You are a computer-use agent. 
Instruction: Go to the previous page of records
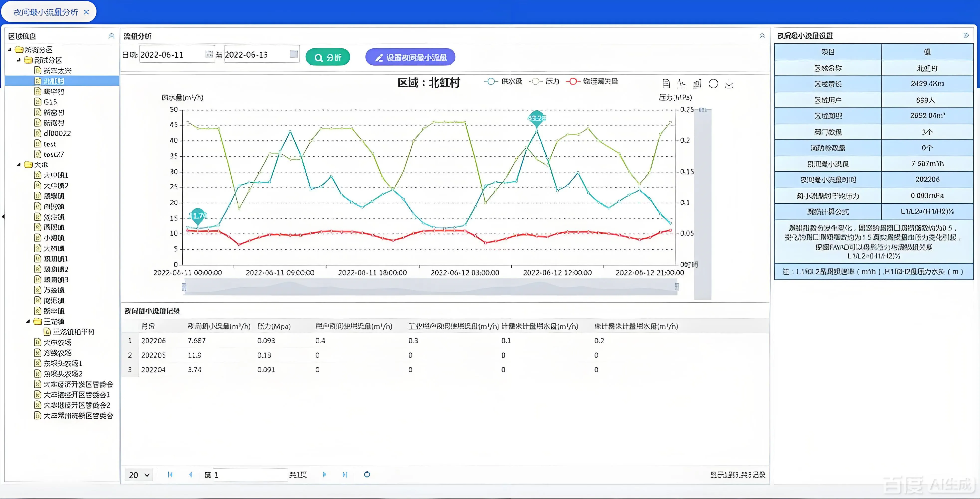(x=191, y=474)
